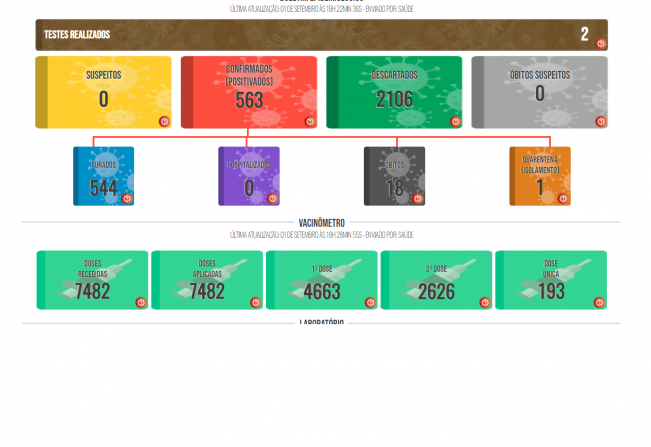The width and height of the screenshot is (651, 447).
Task: Click the red icon on Hospitalizados card
Action: 273,199
